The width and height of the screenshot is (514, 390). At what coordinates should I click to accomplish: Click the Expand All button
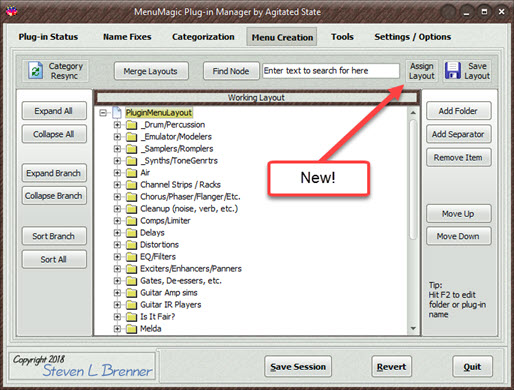pyautogui.click(x=54, y=111)
